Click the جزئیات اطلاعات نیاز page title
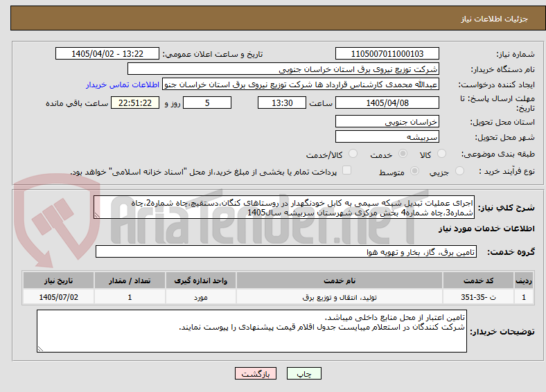 (495, 19)
